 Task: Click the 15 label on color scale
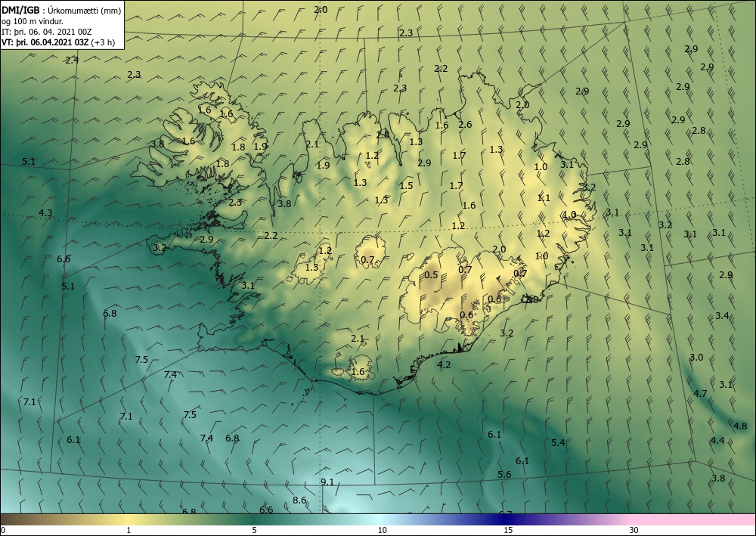(508, 530)
